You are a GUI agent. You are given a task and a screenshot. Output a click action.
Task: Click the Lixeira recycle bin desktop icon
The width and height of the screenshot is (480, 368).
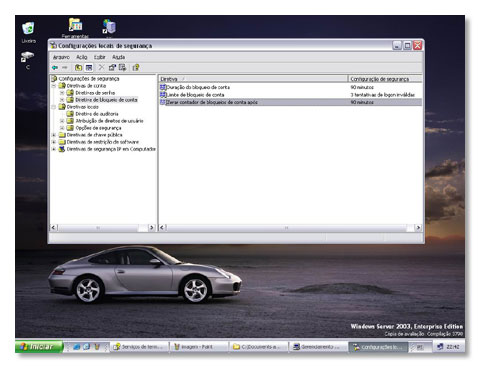(28, 28)
